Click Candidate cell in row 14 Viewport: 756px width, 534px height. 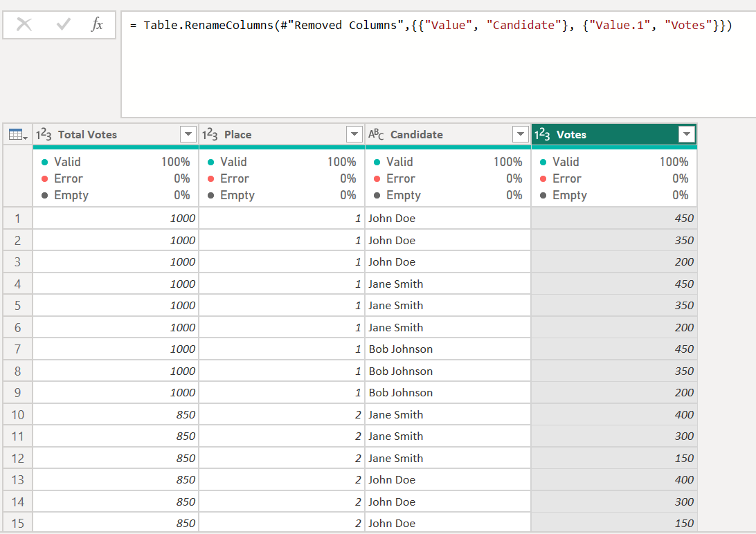(x=448, y=501)
